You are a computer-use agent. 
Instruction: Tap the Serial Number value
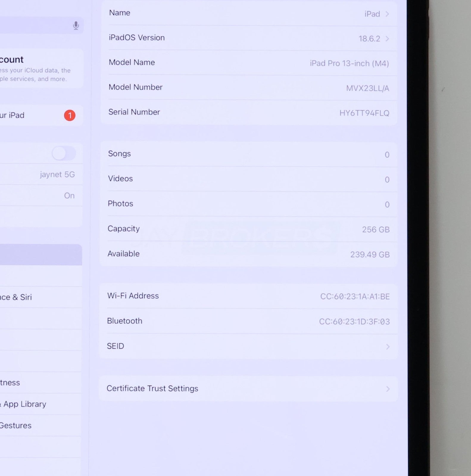point(364,113)
